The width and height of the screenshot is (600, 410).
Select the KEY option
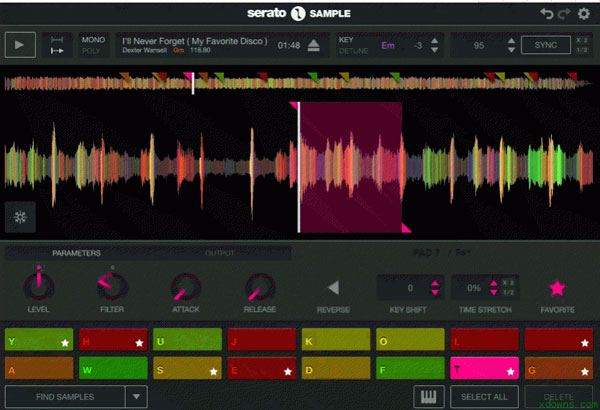pyautogui.click(x=346, y=39)
